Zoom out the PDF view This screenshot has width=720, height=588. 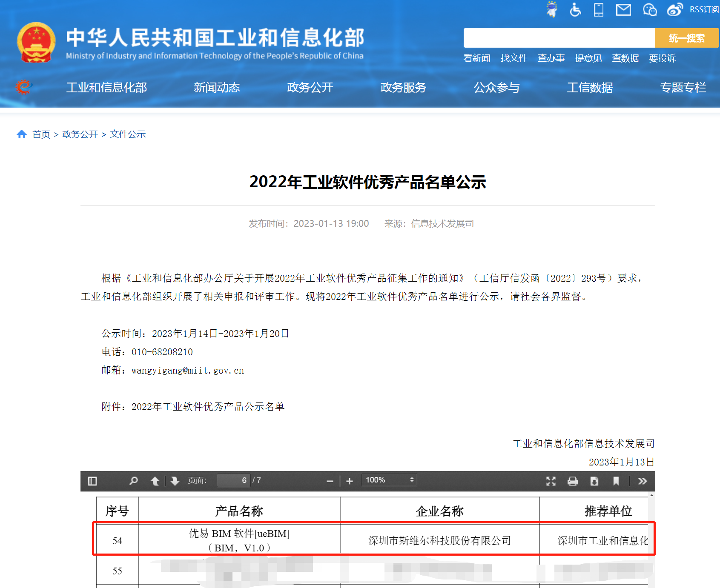tap(330, 481)
